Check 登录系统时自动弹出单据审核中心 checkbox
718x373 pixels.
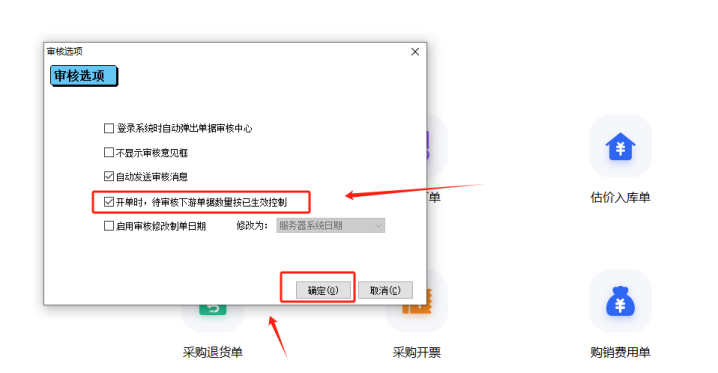point(109,128)
